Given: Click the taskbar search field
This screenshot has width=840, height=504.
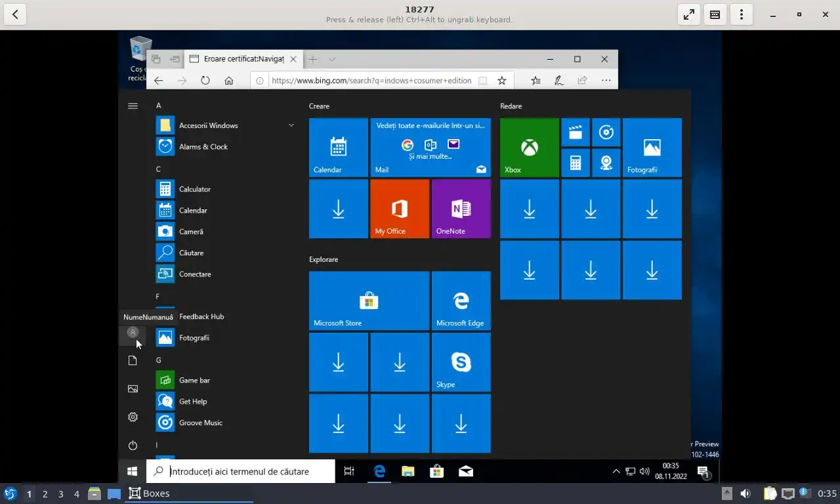Looking at the screenshot, I should tap(240, 471).
